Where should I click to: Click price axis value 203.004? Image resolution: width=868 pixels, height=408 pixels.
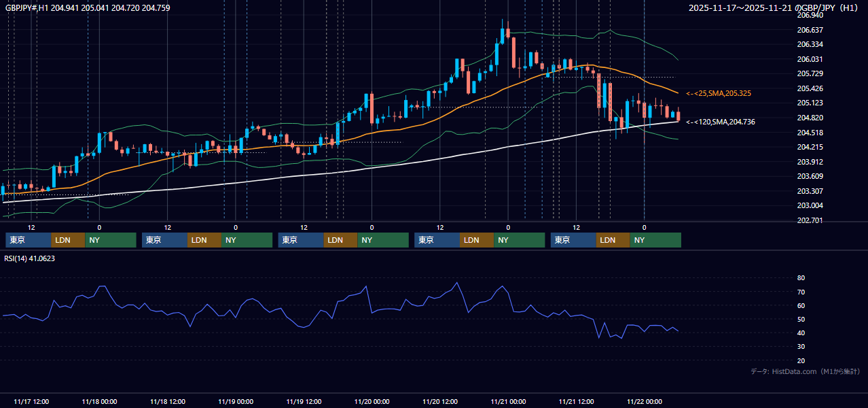coord(810,206)
